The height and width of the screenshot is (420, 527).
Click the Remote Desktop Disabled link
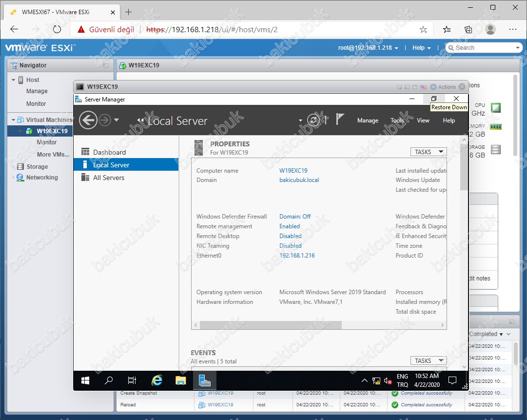[291, 236]
